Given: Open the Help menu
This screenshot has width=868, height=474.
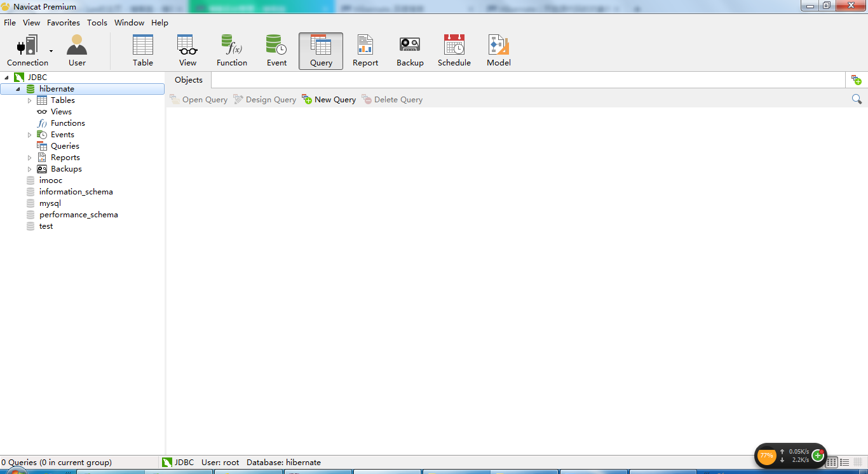Looking at the screenshot, I should [x=159, y=22].
